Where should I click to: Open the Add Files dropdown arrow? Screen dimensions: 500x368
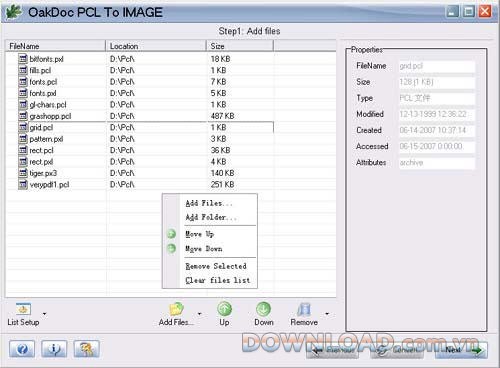[199, 314]
